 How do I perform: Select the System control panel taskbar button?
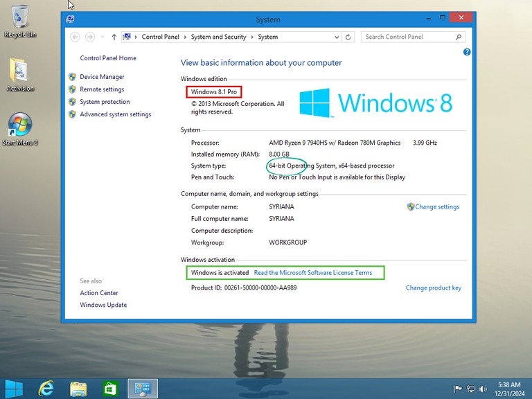coord(143,389)
